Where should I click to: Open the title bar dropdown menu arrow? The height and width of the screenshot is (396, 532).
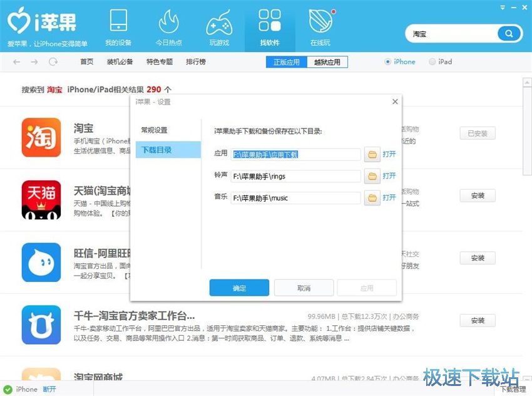pos(503,7)
